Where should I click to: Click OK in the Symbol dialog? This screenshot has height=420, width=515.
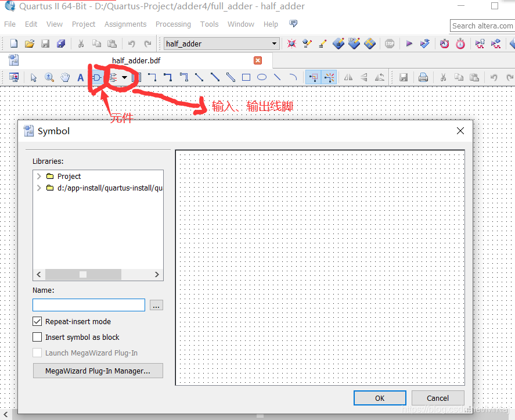[380, 398]
